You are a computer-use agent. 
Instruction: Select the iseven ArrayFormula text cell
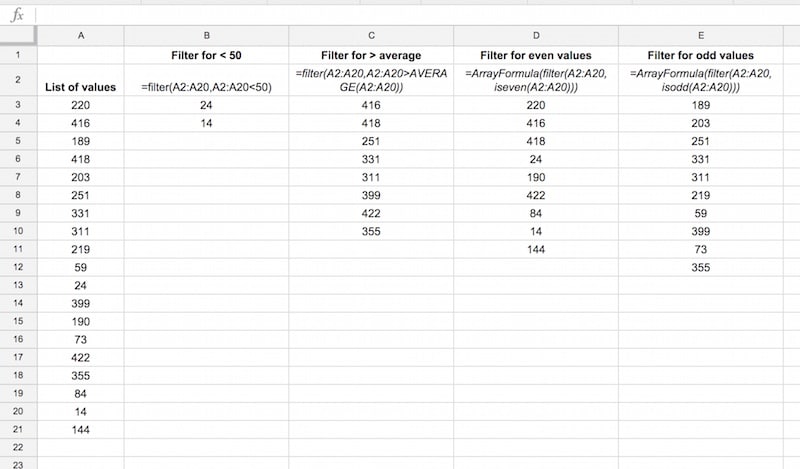[535, 80]
